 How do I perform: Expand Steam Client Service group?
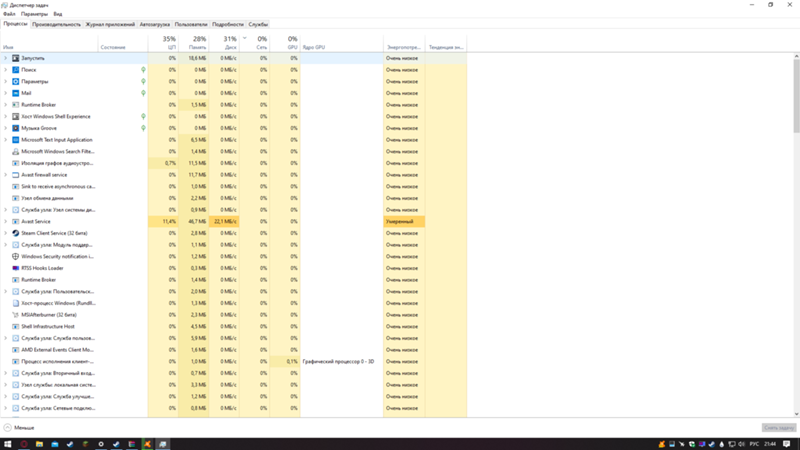[x=6, y=233]
